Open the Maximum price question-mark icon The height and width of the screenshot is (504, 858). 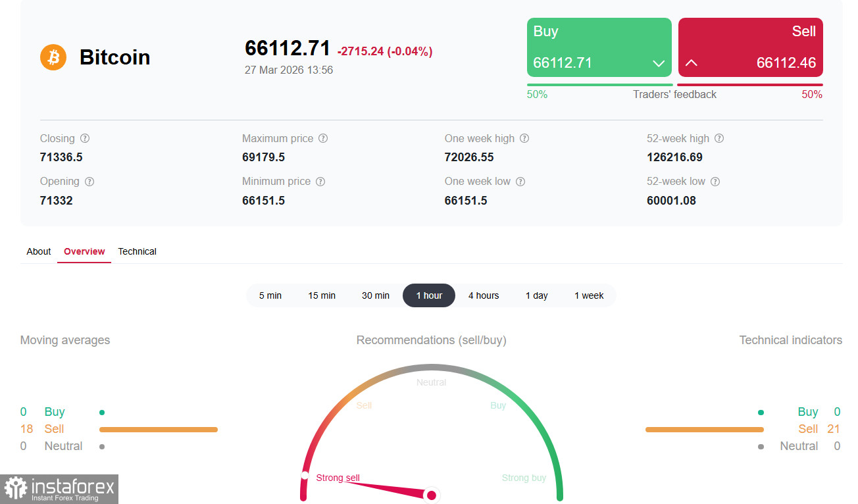pyautogui.click(x=322, y=138)
